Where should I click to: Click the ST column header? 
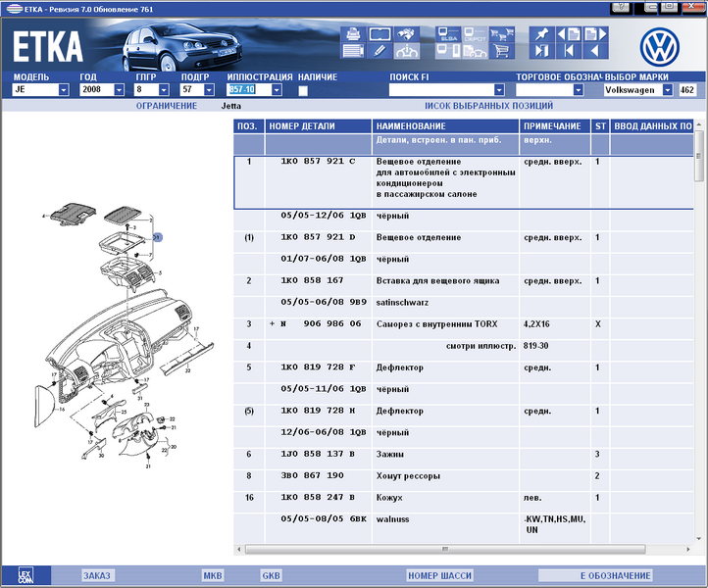600,126
